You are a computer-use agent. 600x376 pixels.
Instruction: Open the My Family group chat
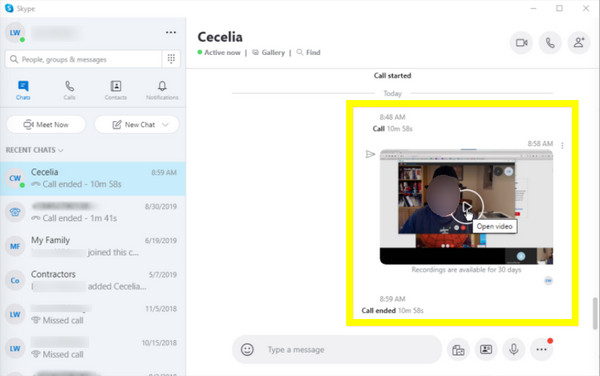(x=93, y=246)
